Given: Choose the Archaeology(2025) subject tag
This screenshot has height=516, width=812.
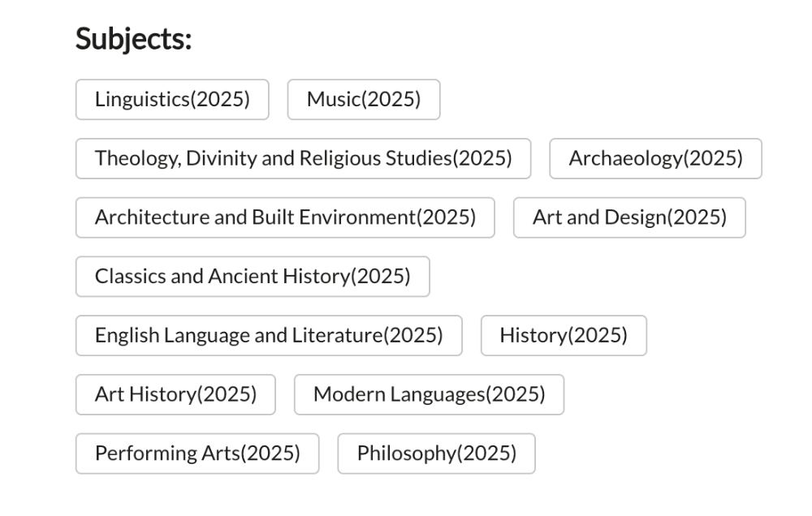Looking at the screenshot, I should pyautogui.click(x=655, y=159).
